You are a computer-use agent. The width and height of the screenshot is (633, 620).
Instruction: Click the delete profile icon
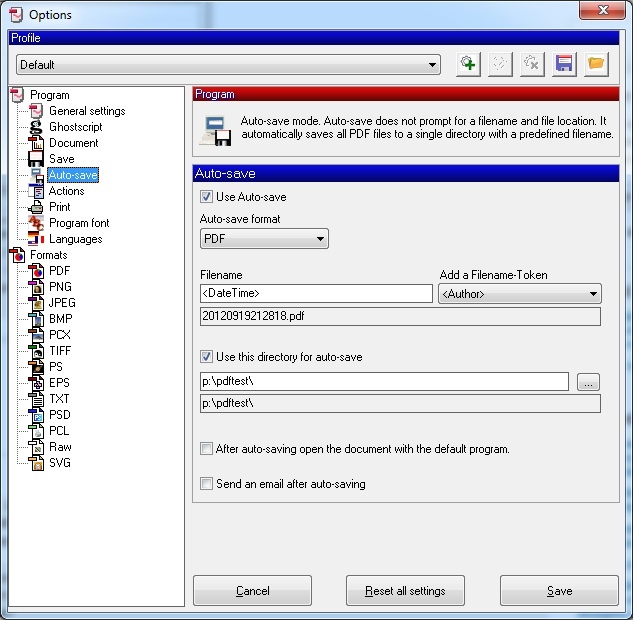(x=532, y=64)
